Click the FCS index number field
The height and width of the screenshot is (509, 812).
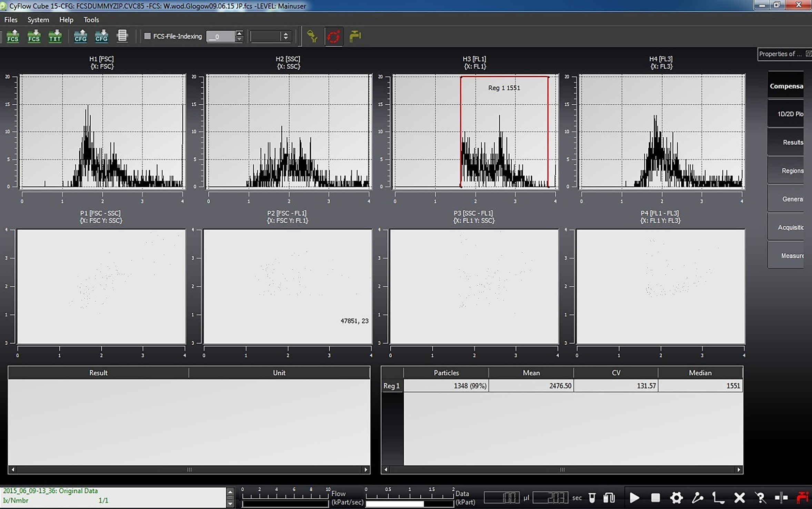(x=221, y=36)
